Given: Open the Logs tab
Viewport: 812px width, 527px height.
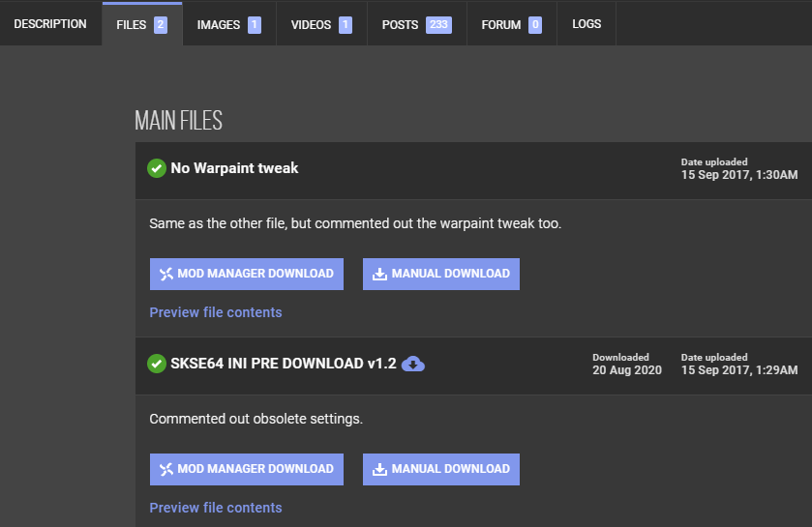Looking at the screenshot, I should pyautogui.click(x=586, y=24).
